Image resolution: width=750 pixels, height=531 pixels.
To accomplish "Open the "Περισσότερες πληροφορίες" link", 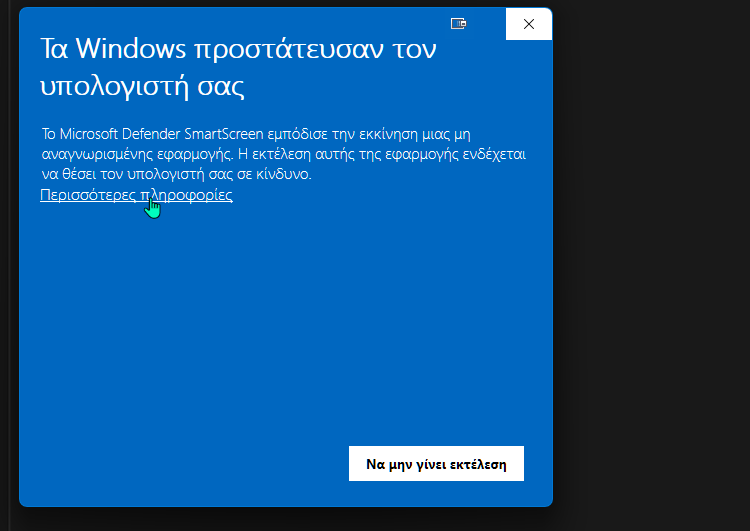I will click(x=136, y=195).
